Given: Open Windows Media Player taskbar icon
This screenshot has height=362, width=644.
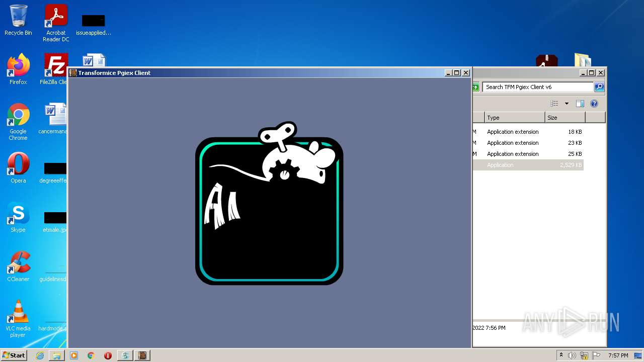Looking at the screenshot, I should pyautogui.click(x=74, y=355).
